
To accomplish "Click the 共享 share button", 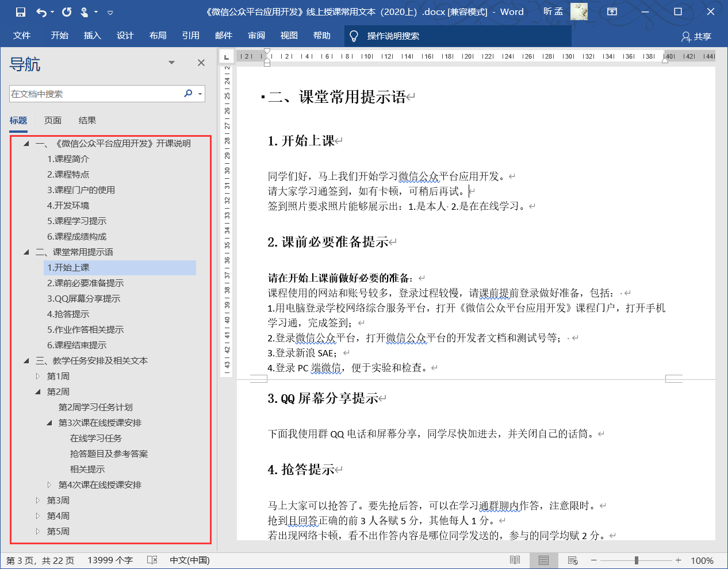I will (x=696, y=36).
